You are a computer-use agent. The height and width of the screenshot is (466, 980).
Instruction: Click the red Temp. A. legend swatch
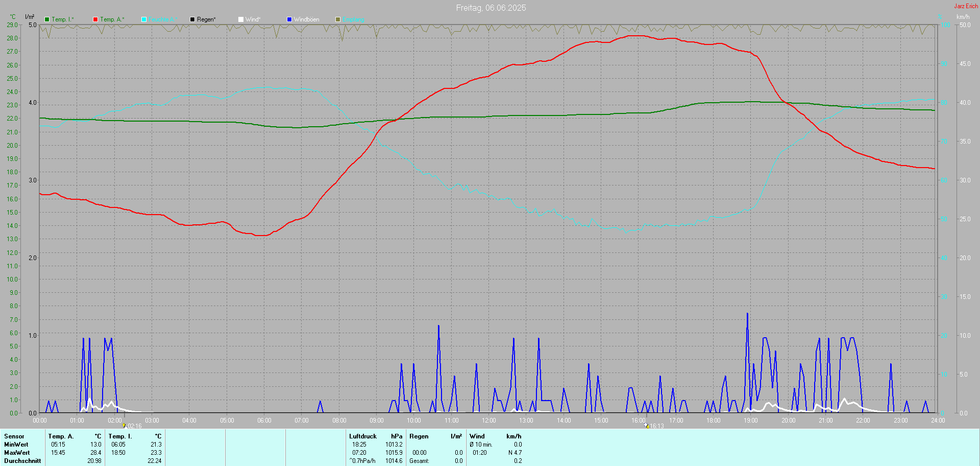pyautogui.click(x=95, y=19)
